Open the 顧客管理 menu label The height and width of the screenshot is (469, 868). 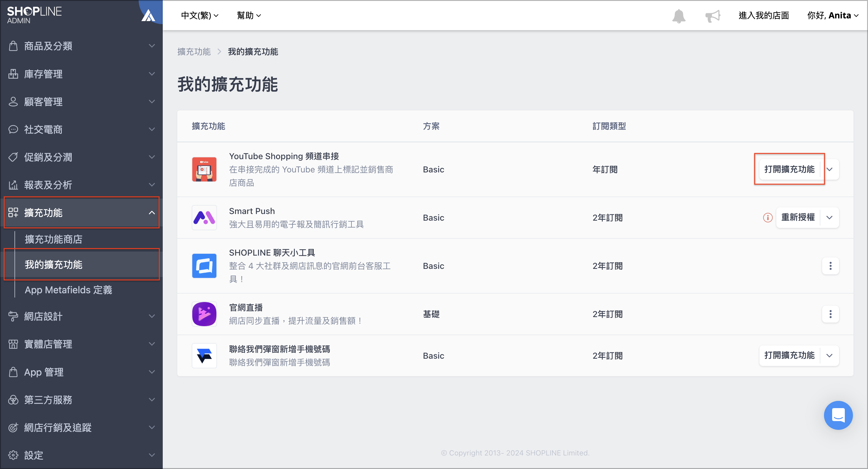pos(43,101)
